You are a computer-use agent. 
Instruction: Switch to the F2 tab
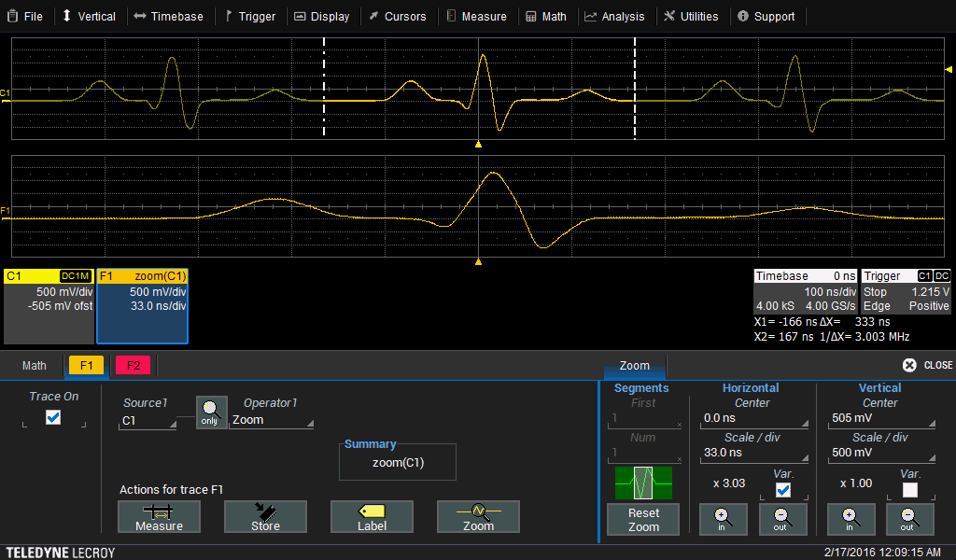133,366
